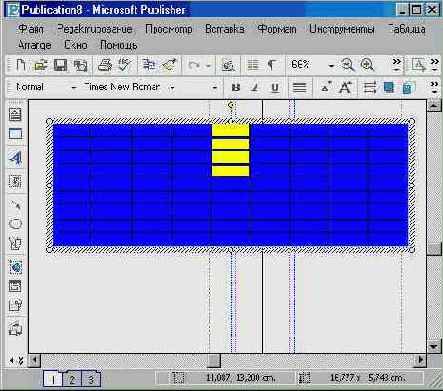Open the Times New Roman font dropdown
This screenshot has width=443, height=391.
point(172,88)
